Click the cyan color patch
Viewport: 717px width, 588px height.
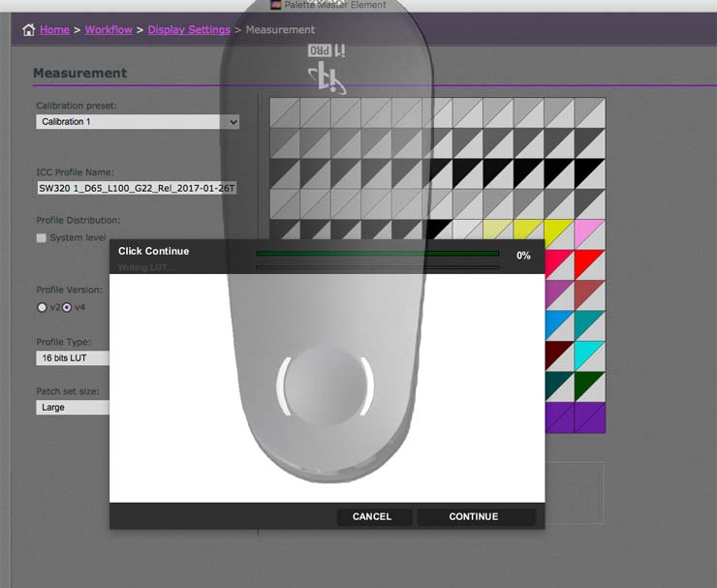[x=590, y=356]
